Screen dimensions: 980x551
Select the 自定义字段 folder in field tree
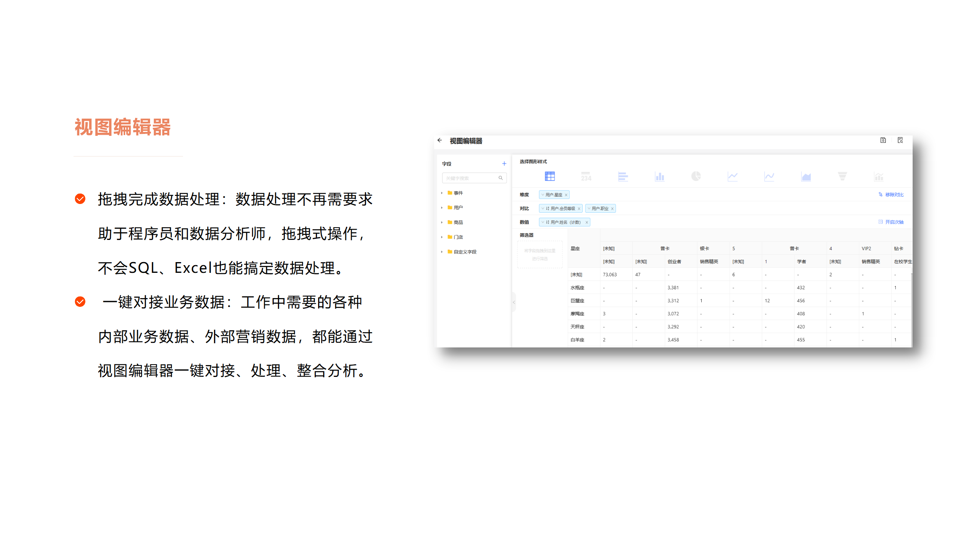tap(462, 252)
